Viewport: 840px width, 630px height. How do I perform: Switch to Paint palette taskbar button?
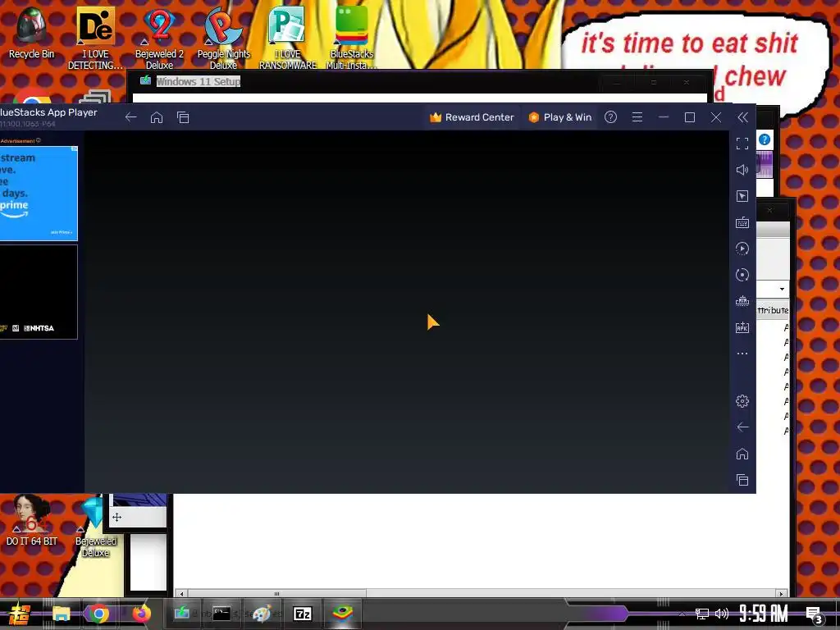[262, 614]
